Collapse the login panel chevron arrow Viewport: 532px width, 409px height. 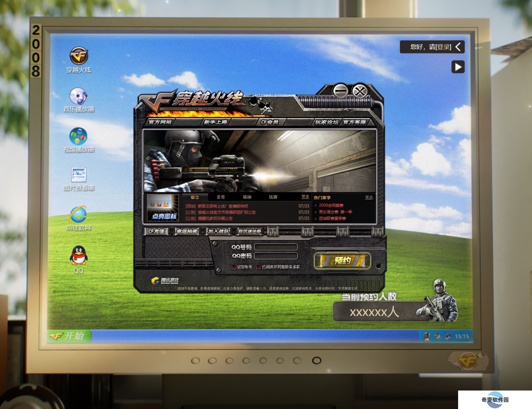coord(458,47)
